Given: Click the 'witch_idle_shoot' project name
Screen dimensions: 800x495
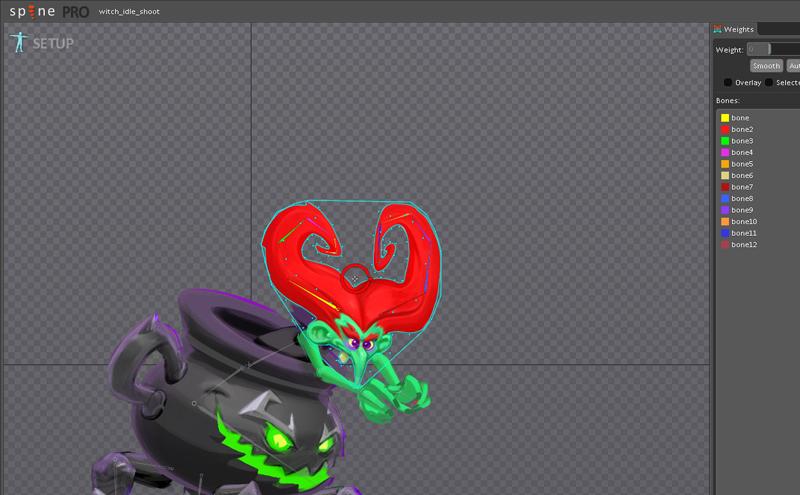Looking at the screenshot, I should click(x=129, y=11).
